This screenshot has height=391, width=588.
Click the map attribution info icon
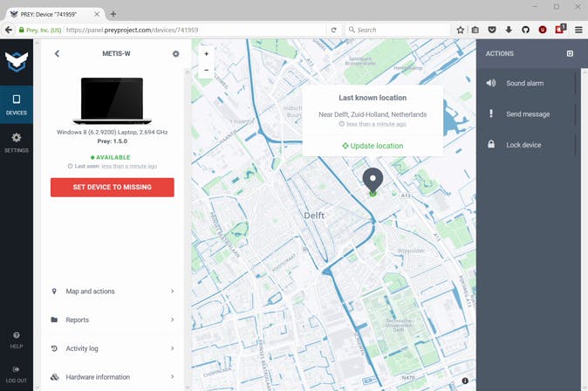tap(465, 381)
